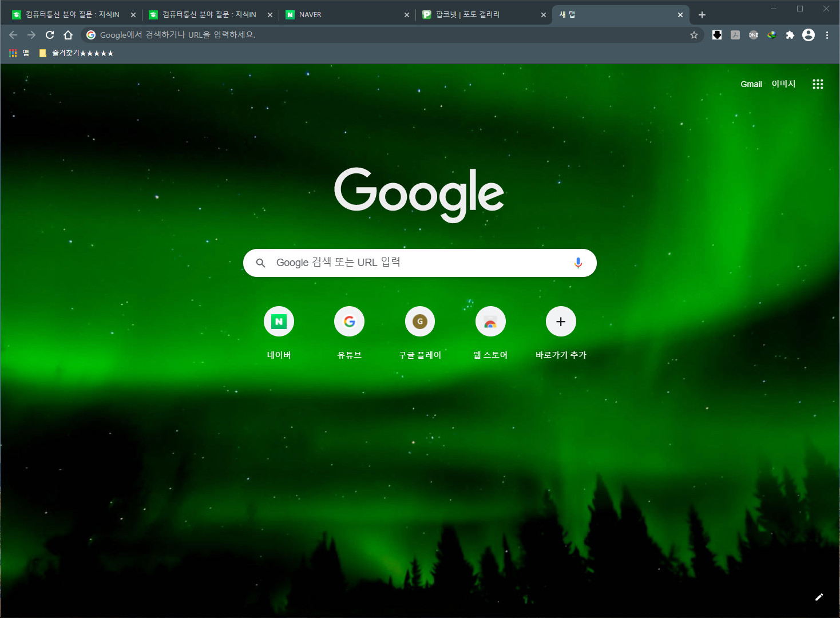Click the browser forward arrow

click(x=31, y=35)
